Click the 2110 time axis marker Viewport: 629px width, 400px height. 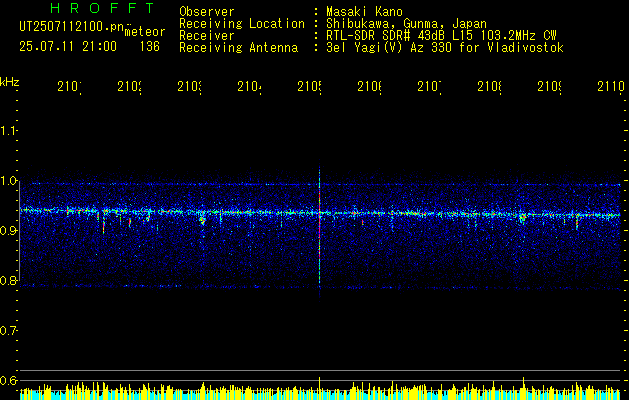(611, 86)
